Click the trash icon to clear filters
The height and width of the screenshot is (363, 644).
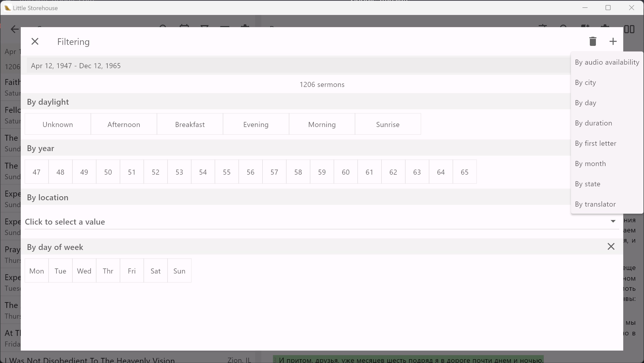(x=593, y=41)
